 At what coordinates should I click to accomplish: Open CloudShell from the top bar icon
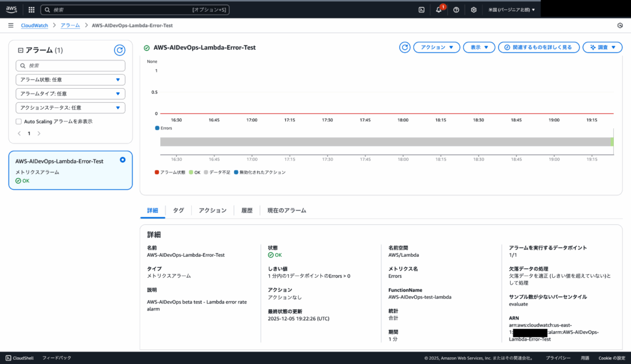(421, 10)
